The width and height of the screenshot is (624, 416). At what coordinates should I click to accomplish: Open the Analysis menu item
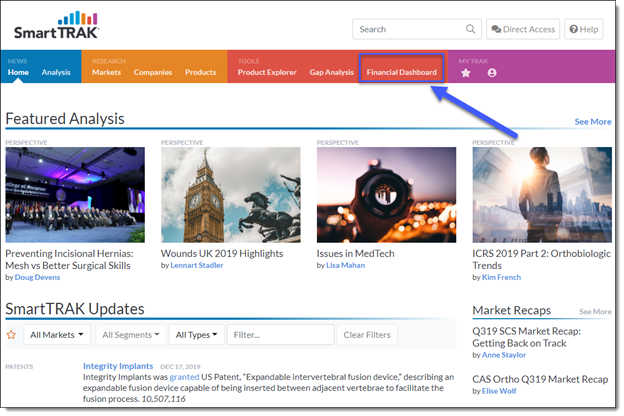click(x=56, y=72)
